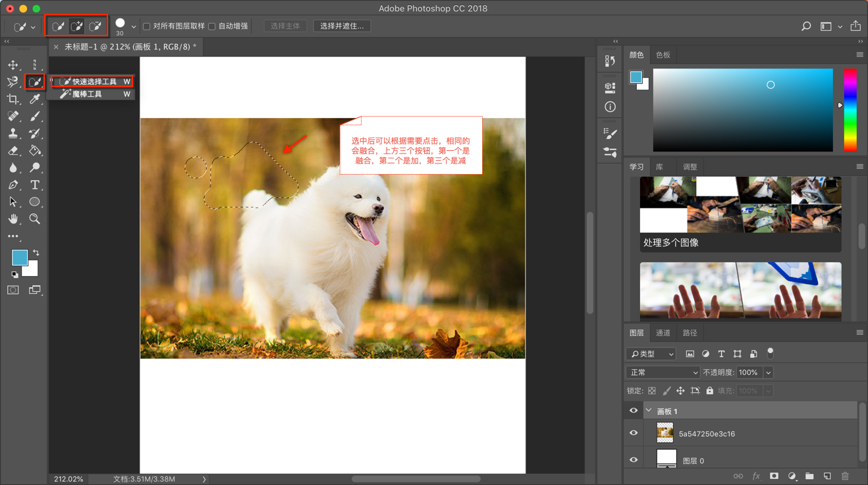868x485 pixels.
Task: Select the Hand tool
Action: [13, 219]
